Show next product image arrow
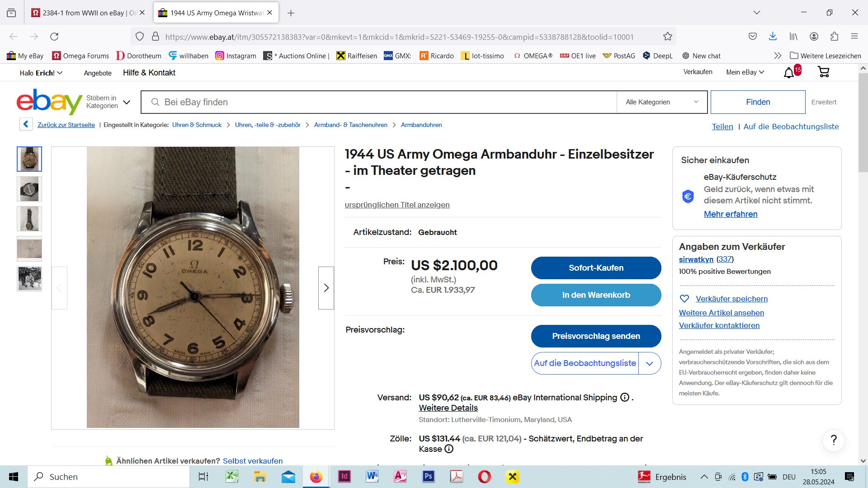 [326, 288]
